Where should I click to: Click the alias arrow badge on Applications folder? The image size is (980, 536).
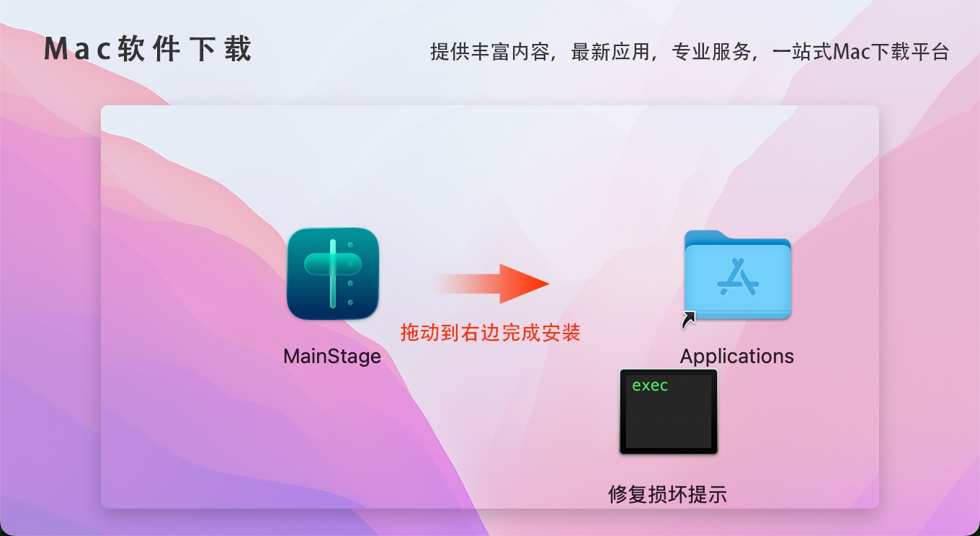click(689, 320)
